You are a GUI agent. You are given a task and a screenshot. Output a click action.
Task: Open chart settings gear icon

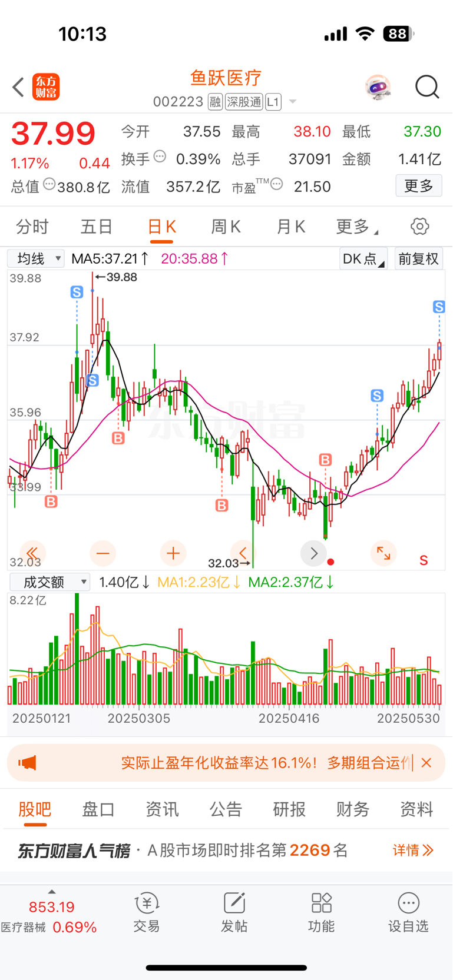point(419,227)
